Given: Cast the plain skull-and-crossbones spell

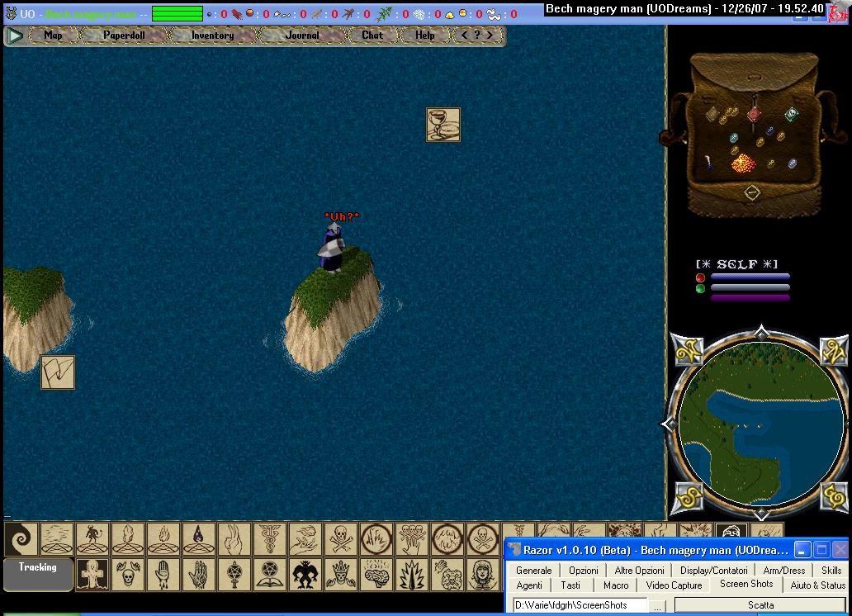Looking at the screenshot, I should coord(341,539).
